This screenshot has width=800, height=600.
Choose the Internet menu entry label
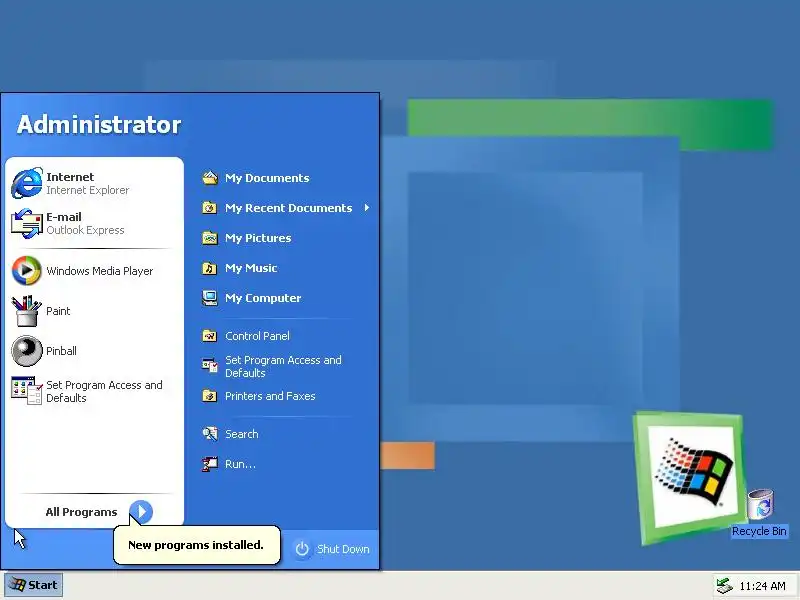point(70,177)
